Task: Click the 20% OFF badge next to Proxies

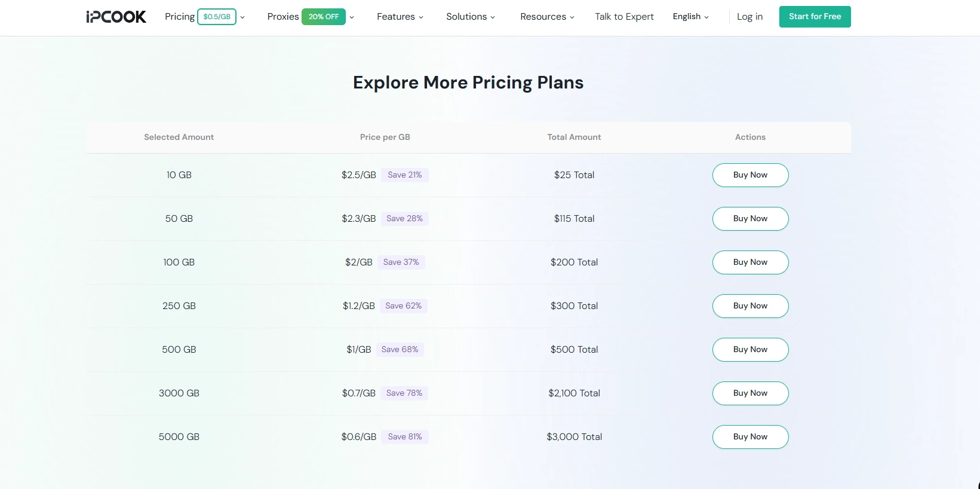Action: tap(322, 17)
